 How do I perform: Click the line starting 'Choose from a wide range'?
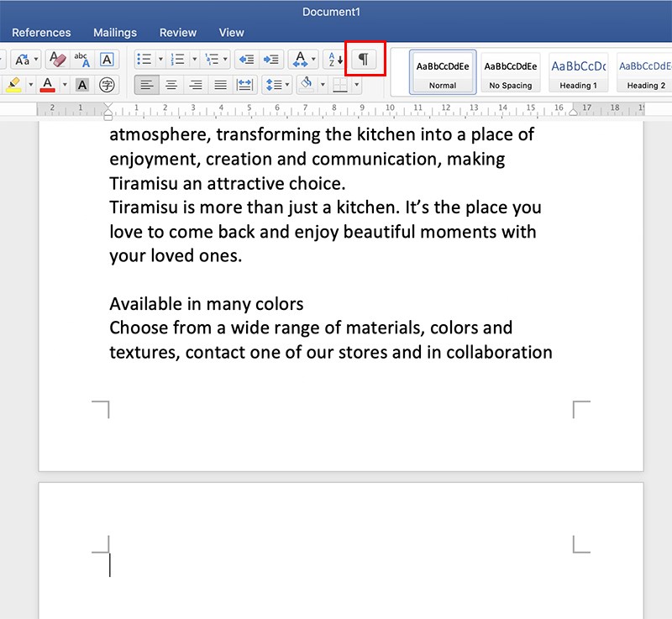point(311,328)
